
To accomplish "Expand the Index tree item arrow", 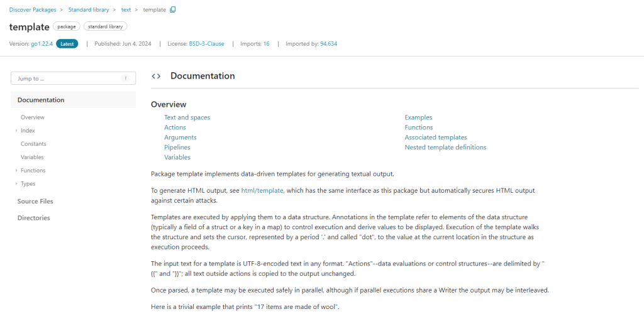I will coord(16,131).
